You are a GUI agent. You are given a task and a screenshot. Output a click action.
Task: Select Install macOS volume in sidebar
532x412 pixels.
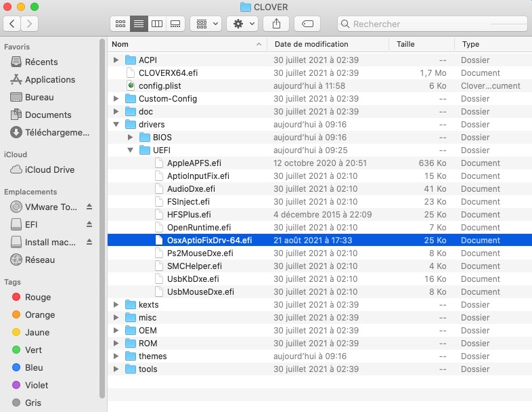(x=43, y=242)
